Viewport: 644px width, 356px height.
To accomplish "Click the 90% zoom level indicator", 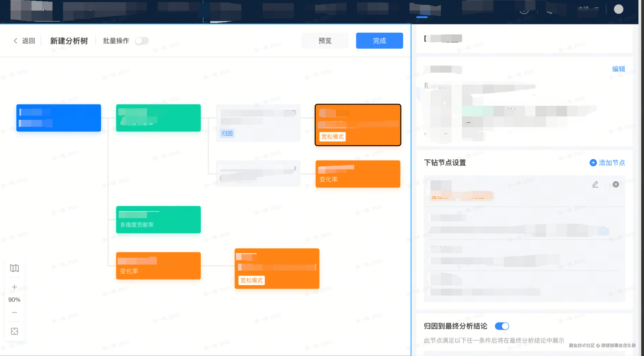I will point(14,300).
